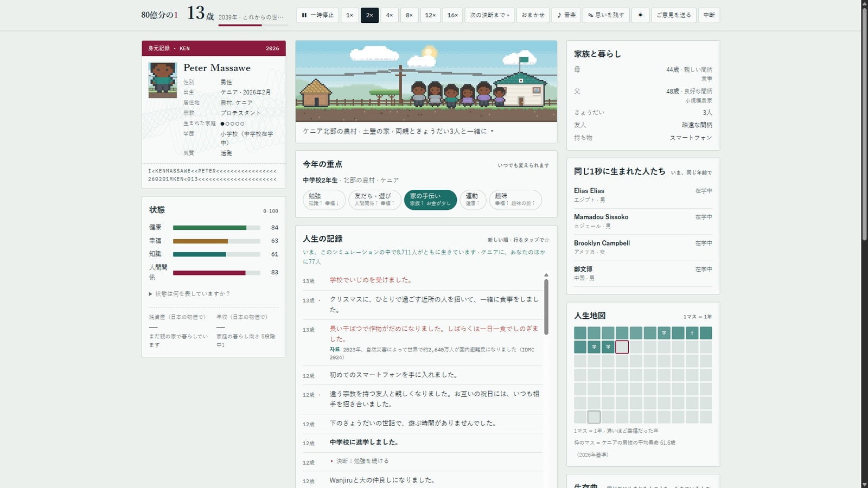Open Elias Elias from Egypt
The image size is (868, 488).
pos(643,195)
